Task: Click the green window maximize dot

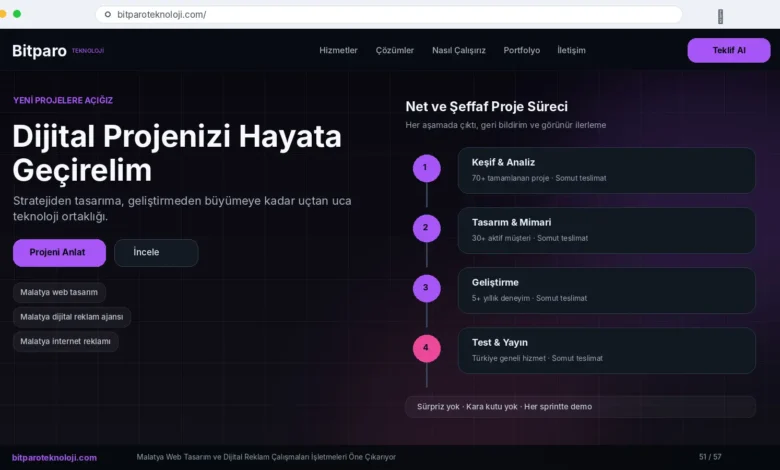Action: [17, 14]
